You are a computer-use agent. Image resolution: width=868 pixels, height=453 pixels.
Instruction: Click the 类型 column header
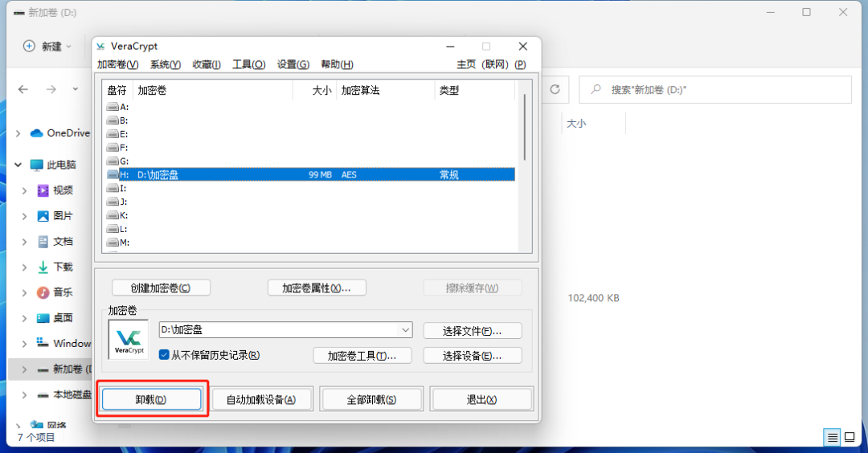tap(474, 90)
